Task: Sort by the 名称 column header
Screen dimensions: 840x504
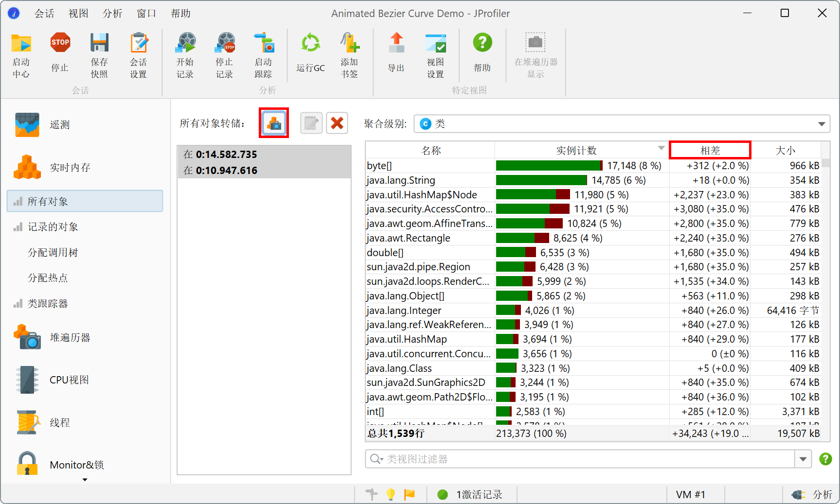Action: tap(430, 150)
